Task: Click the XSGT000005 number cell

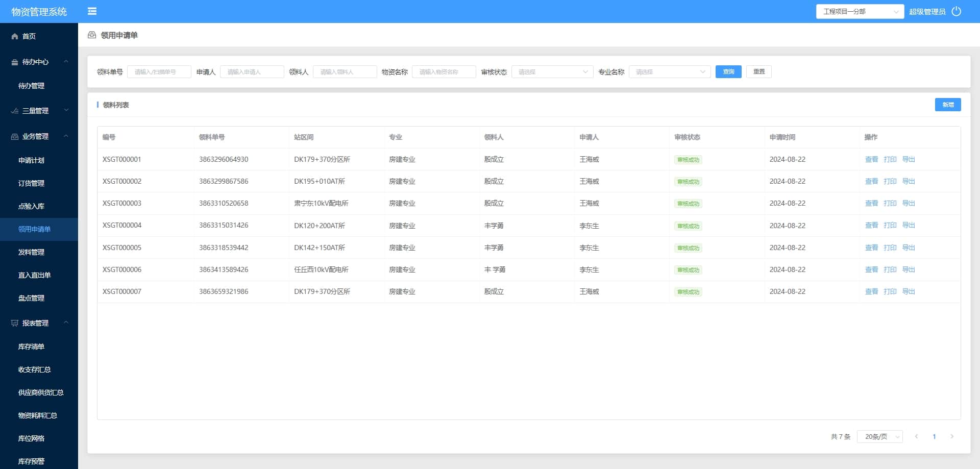Action: coord(122,248)
